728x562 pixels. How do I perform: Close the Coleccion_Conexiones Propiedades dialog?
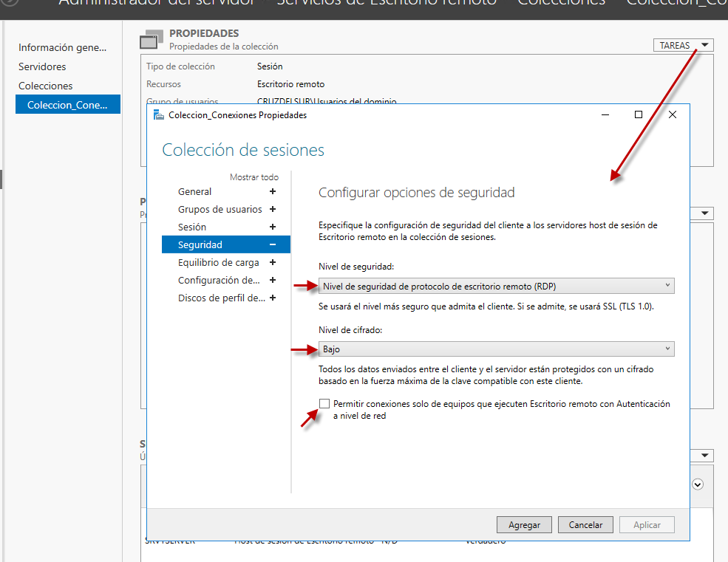673,114
